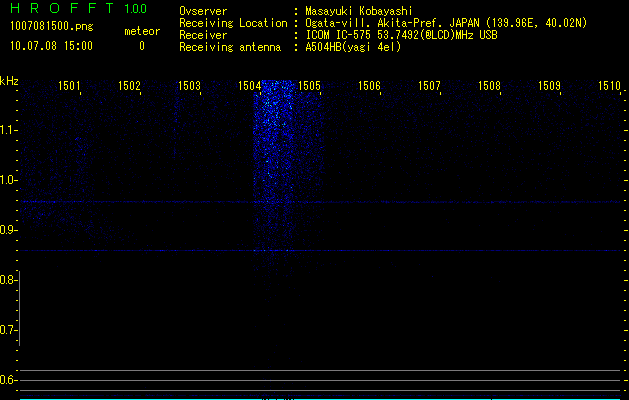Click the 1505 time marker
629x400 pixels.
click(309, 86)
